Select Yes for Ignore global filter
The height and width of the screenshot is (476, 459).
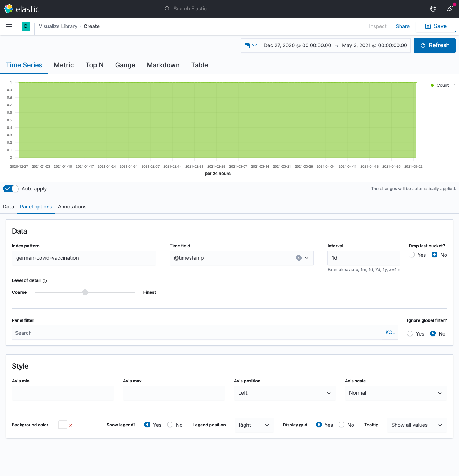click(x=410, y=334)
